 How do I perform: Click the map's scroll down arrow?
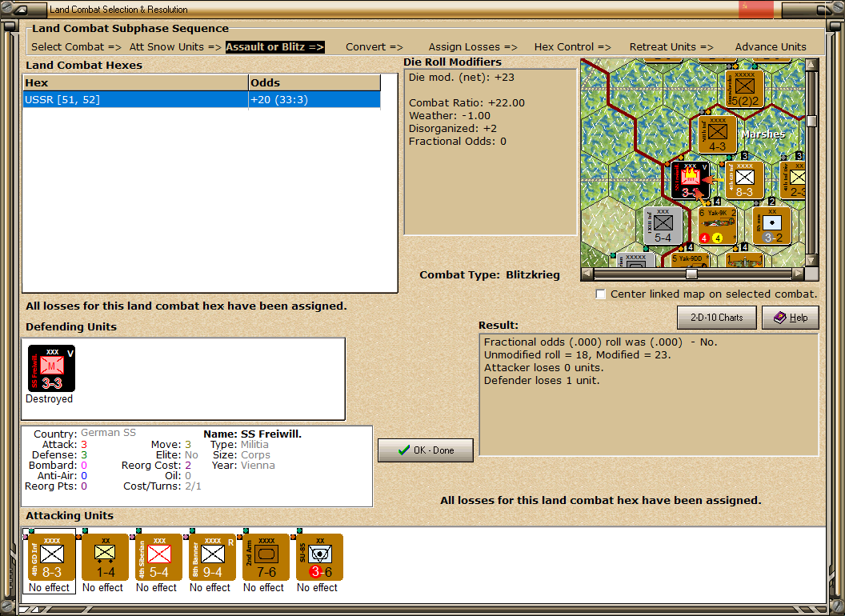tap(811, 260)
